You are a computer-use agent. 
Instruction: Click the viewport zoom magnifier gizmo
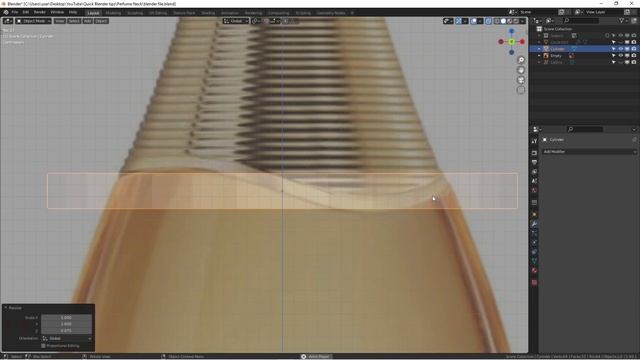[521, 60]
